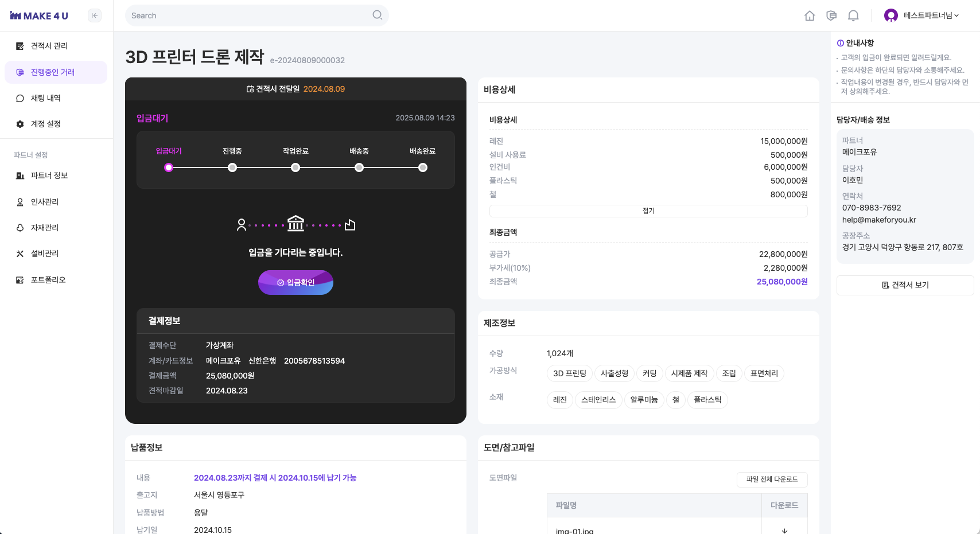The image size is (980, 534).
Task: Open 계정 설정 account settings
Action: pyautogui.click(x=46, y=124)
